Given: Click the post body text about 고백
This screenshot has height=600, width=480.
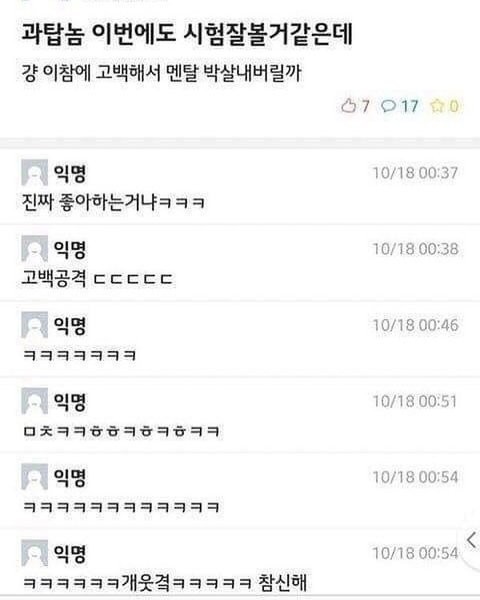Looking at the screenshot, I should 162,73.
